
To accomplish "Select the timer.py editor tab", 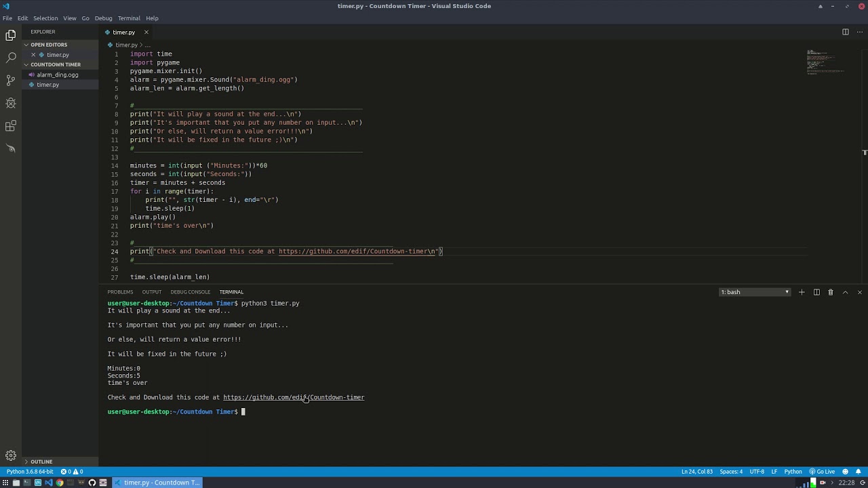I will [x=126, y=32].
